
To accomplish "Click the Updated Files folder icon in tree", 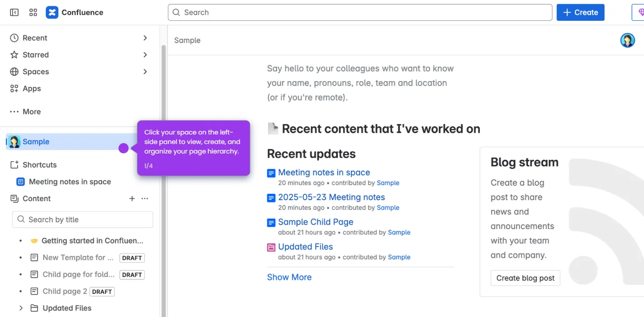I will [34, 308].
